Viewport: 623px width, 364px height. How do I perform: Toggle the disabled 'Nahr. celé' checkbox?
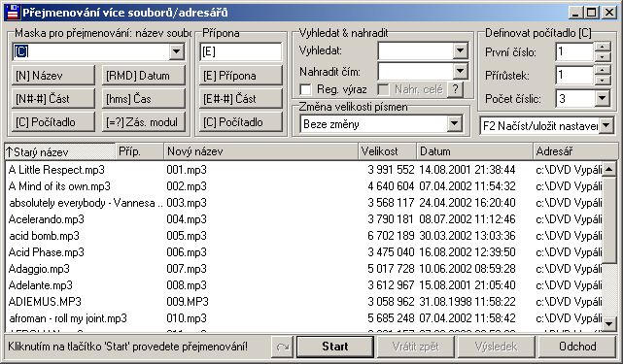pos(383,89)
